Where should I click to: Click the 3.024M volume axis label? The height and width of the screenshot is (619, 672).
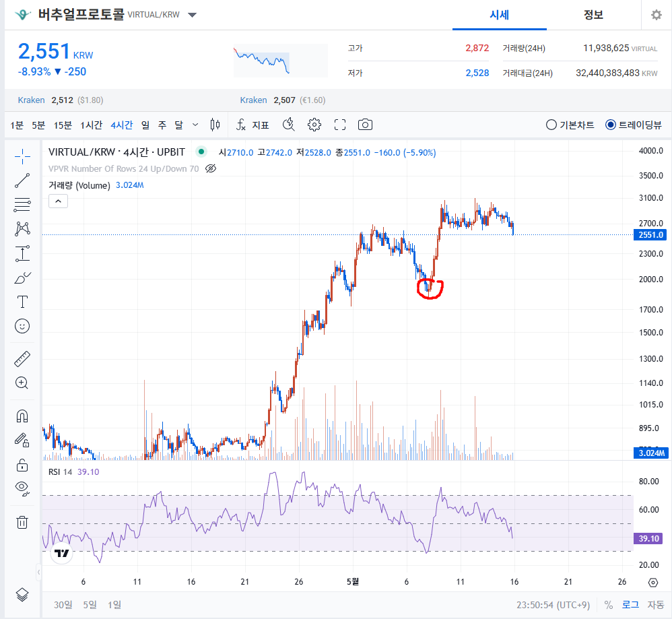pyautogui.click(x=651, y=453)
